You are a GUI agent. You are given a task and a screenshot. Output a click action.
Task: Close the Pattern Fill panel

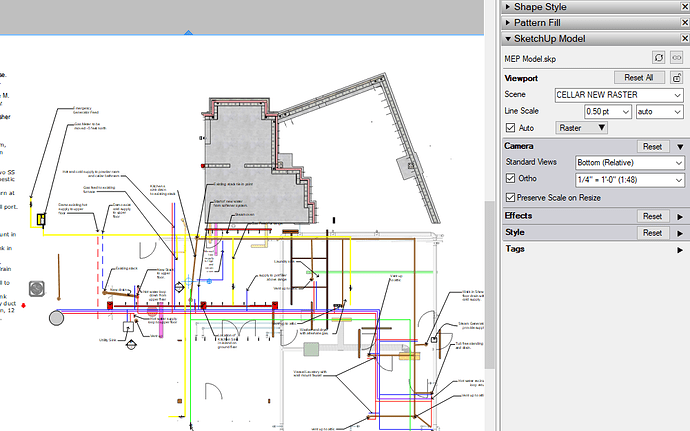point(685,22)
